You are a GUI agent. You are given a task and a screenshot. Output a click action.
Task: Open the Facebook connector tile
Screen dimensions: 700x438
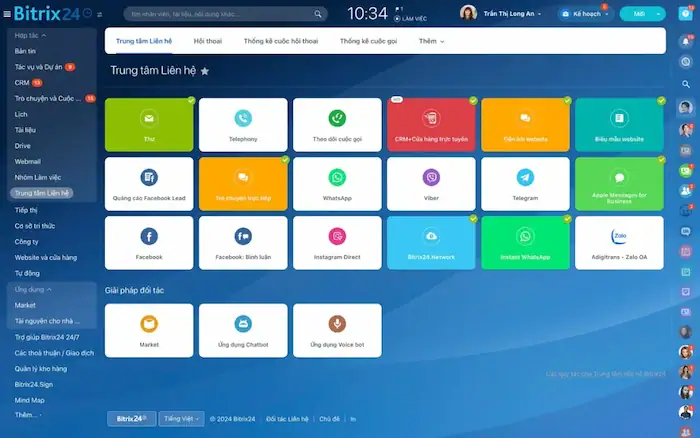coord(149,241)
